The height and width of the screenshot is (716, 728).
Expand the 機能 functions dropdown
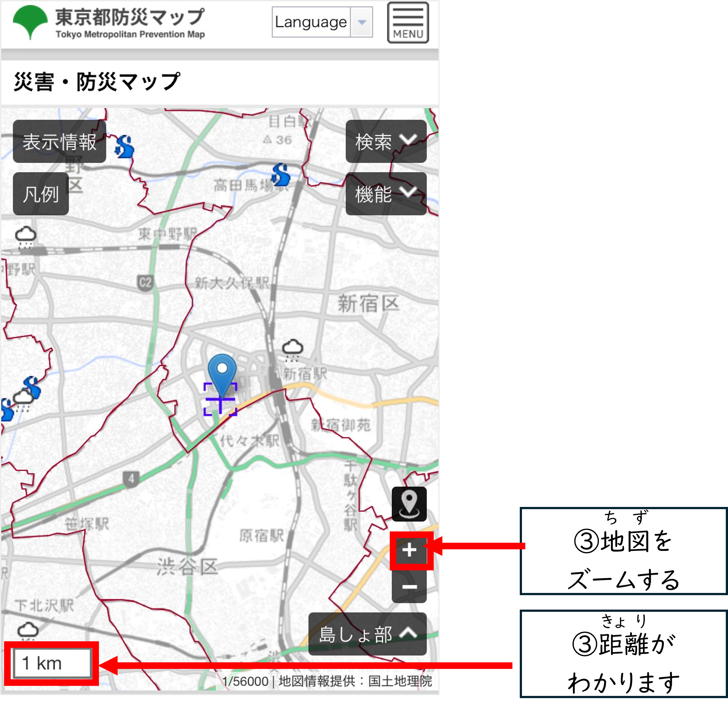click(386, 194)
